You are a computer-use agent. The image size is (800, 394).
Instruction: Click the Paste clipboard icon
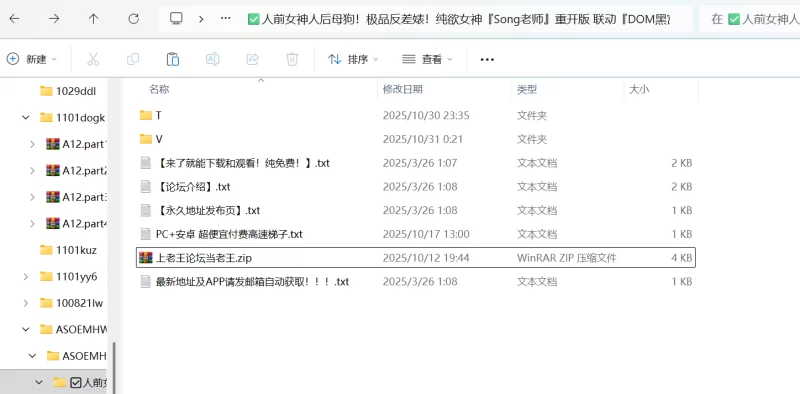pos(173,59)
